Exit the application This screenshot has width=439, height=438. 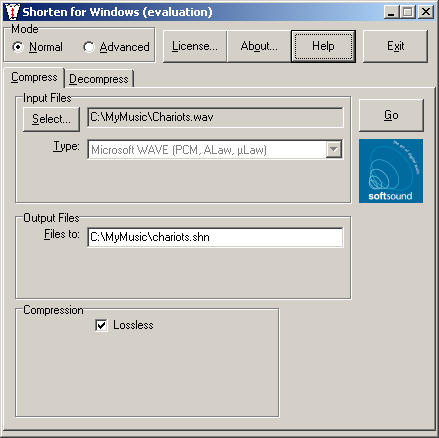(x=395, y=46)
